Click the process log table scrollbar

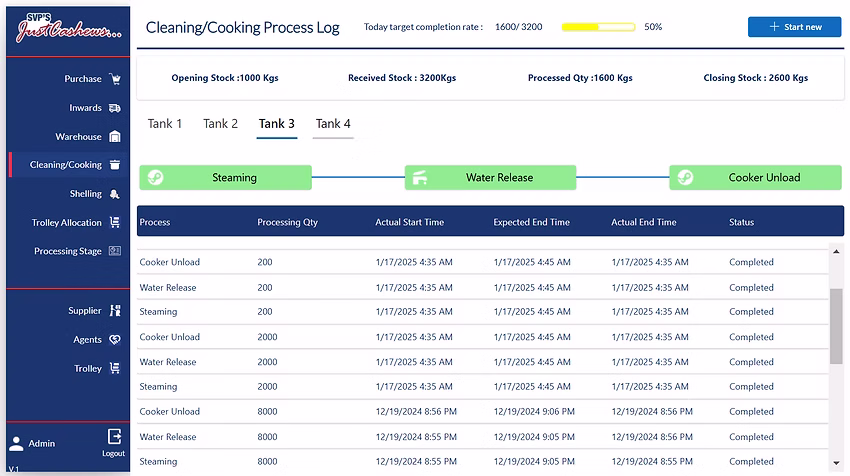coord(835,325)
